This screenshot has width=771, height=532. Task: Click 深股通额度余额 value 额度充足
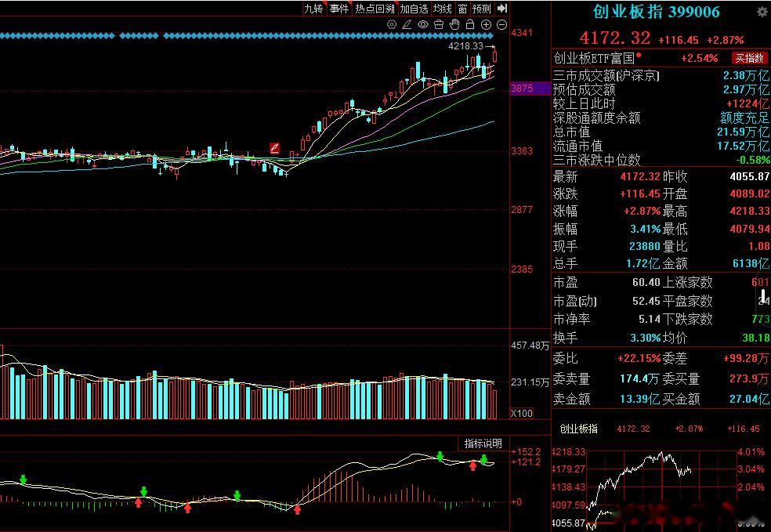[x=744, y=118]
